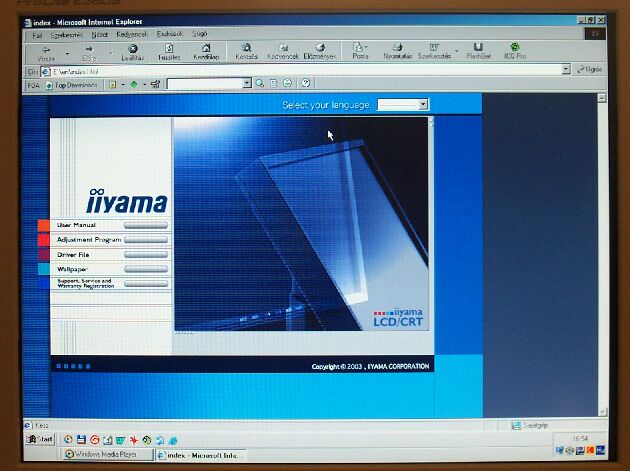The height and width of the screenshot is (471, 630).
Task: Click into the third-toolbar search input box
Action: click(205, 84)
